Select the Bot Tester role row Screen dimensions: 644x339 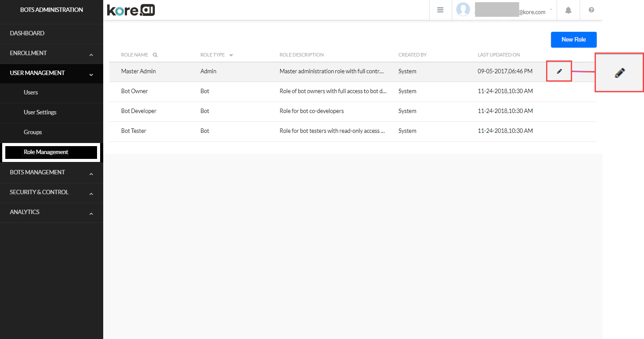tap(353, 131)
